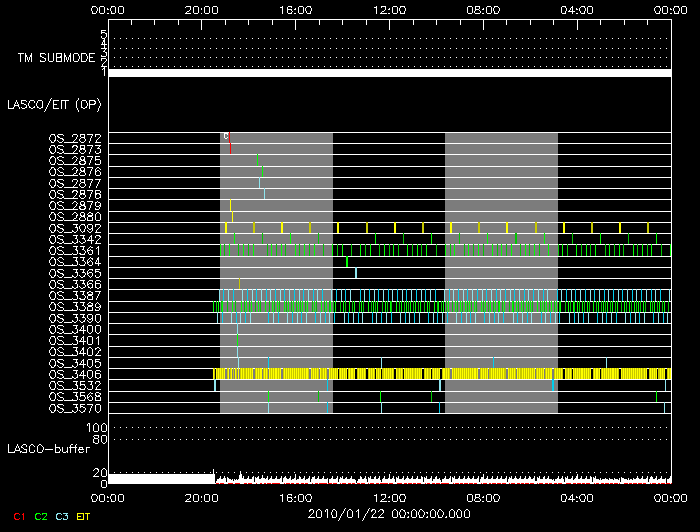Click the red marker on the OS_2873 row
Image resolution: width=700 pixels, height=532 pixels.
click(230, 148)
